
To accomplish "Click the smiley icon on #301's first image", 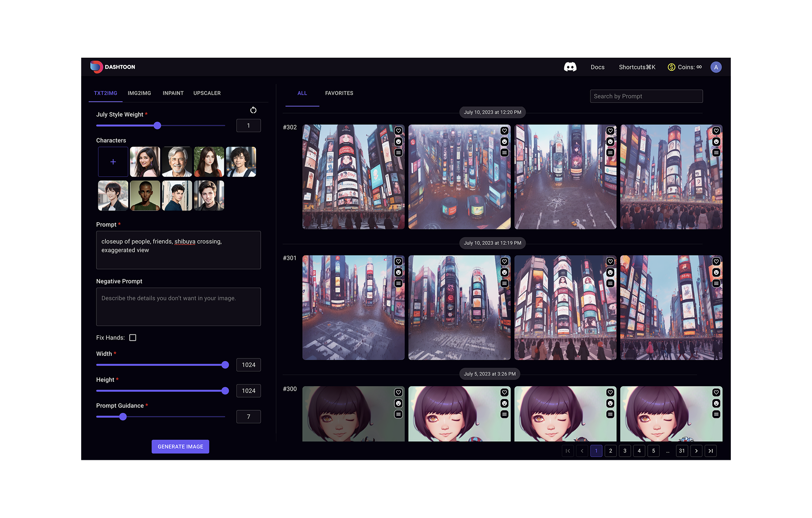I will (x=398, y=272).
